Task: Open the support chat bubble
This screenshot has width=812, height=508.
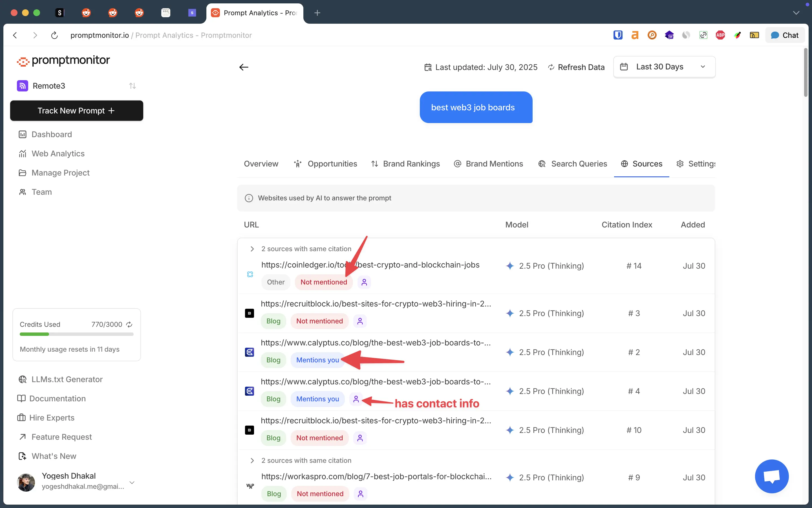Action: pos(772,476)
